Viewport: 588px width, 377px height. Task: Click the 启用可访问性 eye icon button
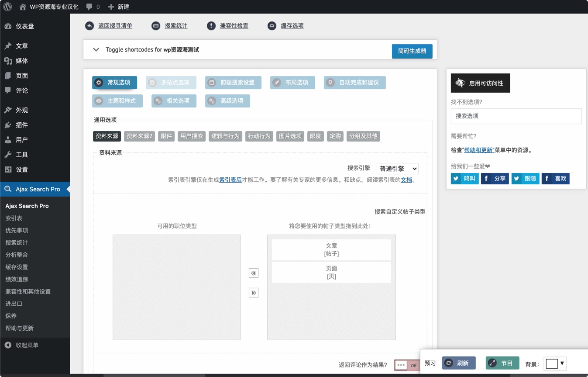(x=481, y=83)
